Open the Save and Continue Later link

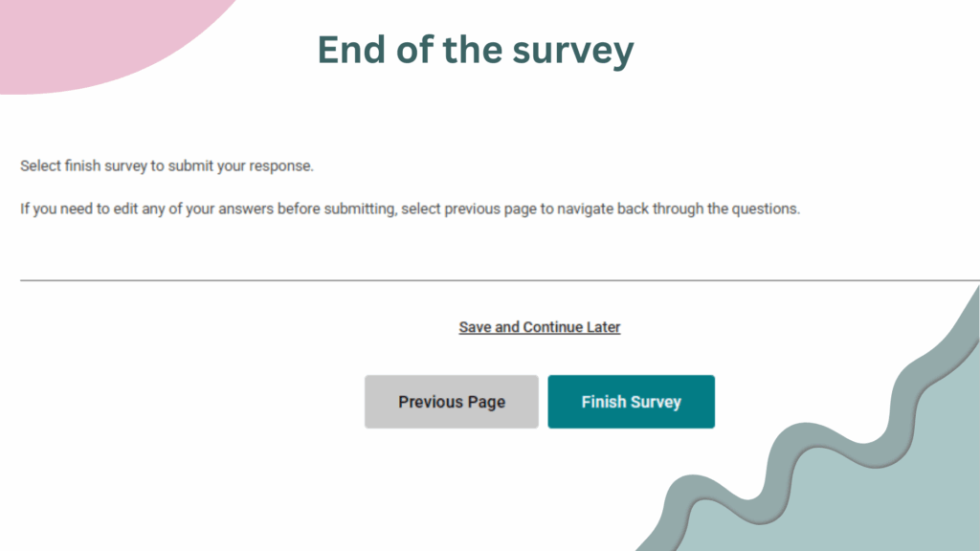[x=540, y=327]
